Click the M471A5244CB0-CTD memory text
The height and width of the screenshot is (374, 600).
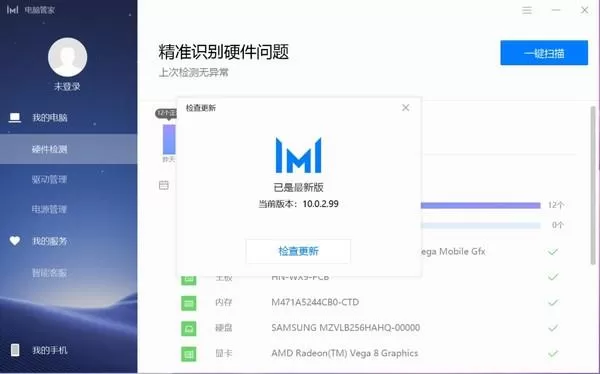315,302
